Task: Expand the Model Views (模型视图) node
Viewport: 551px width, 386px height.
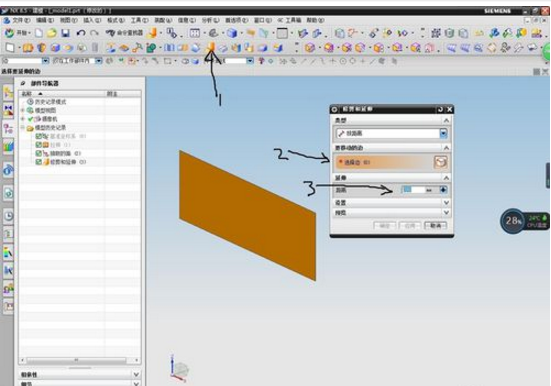Action: 23,110
